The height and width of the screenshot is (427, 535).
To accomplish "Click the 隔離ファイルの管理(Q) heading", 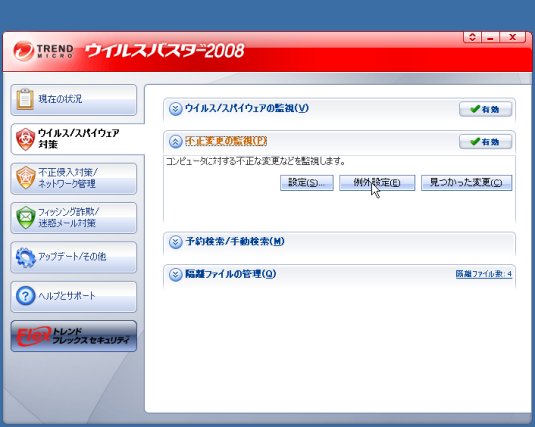I will tap(231, 274).
